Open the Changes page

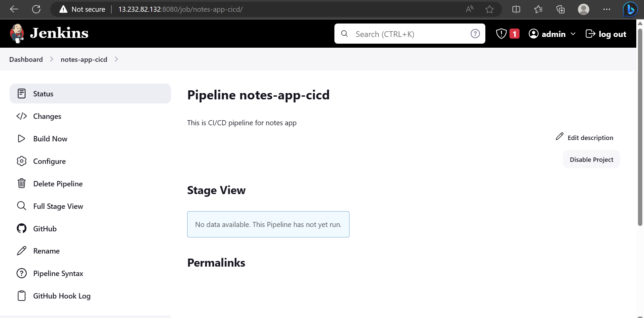[x=47, y=116]
